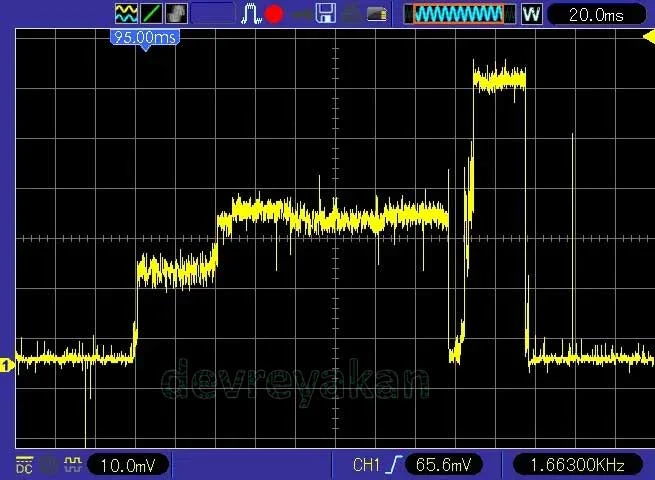Screen dimensions: 655x480
Task: Click the red record stop indicator
Action: [274, 14]
